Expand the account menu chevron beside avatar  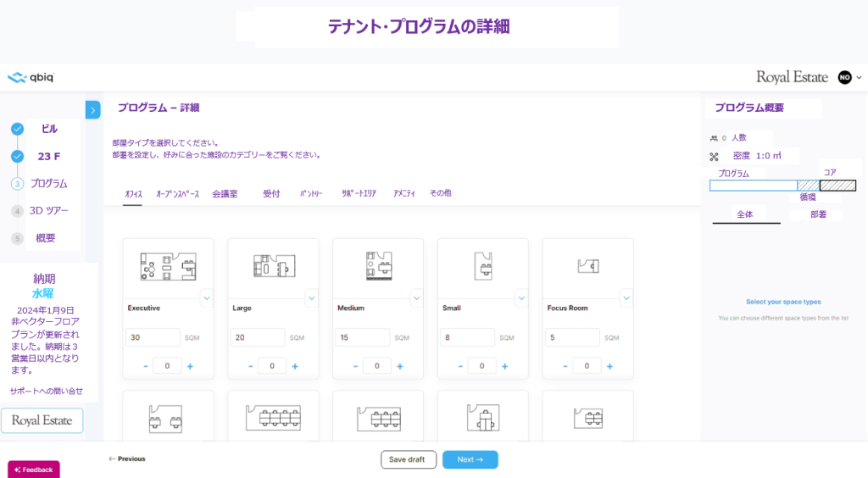click(860, 77)
